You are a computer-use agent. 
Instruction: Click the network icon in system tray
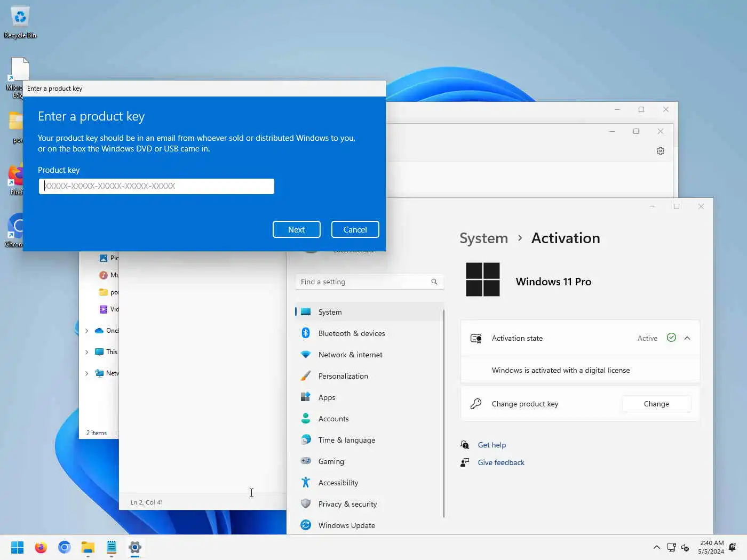[x=671, y=547]
